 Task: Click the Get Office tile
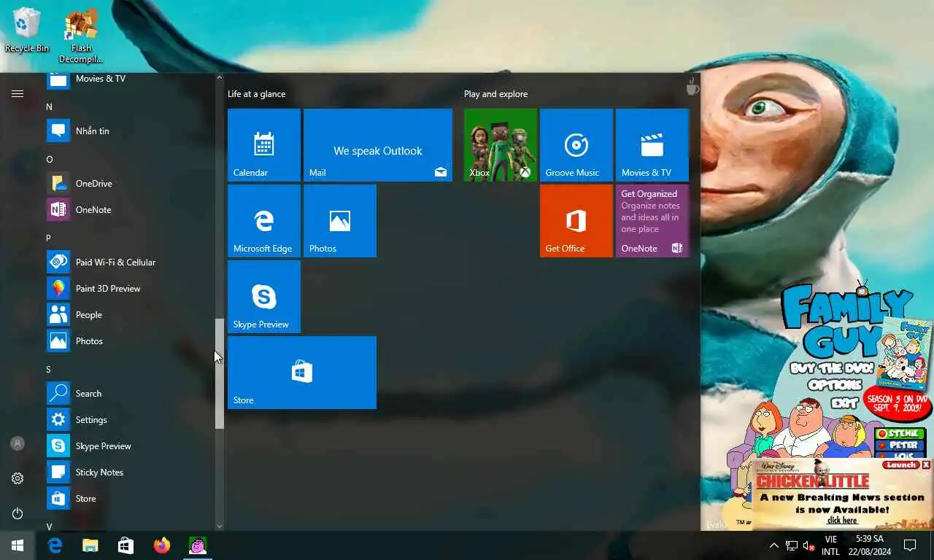pos(576,221)
